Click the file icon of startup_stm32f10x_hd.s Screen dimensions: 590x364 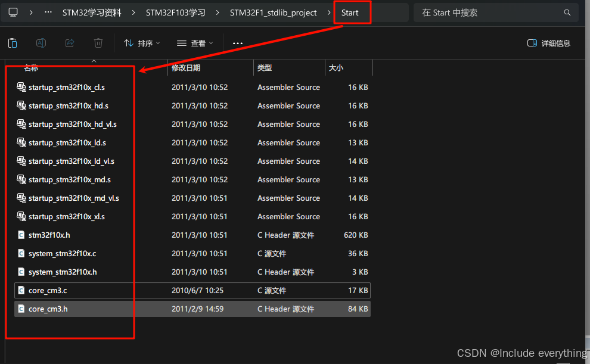click(21, 105)
